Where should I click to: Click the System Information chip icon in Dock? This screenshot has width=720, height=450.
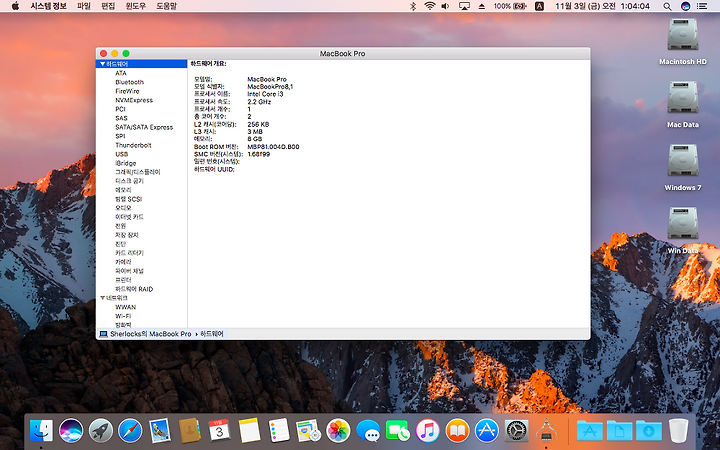[x=546, y=431]
